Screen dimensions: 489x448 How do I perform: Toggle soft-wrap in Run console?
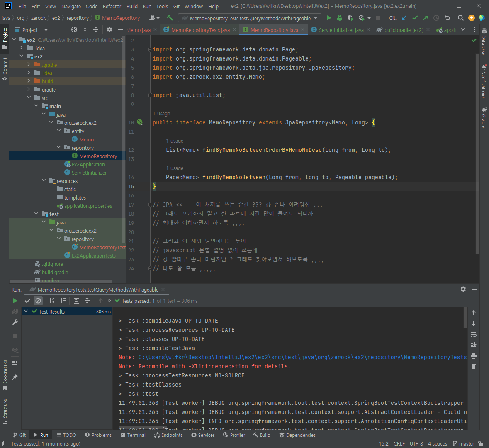(x=473, y=334)
